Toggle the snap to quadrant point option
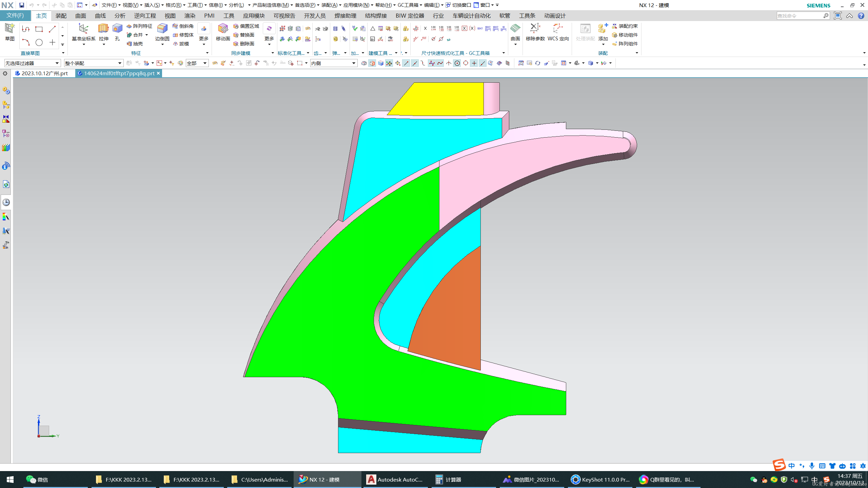Screen dimensions: 868x488 point(466,63)
